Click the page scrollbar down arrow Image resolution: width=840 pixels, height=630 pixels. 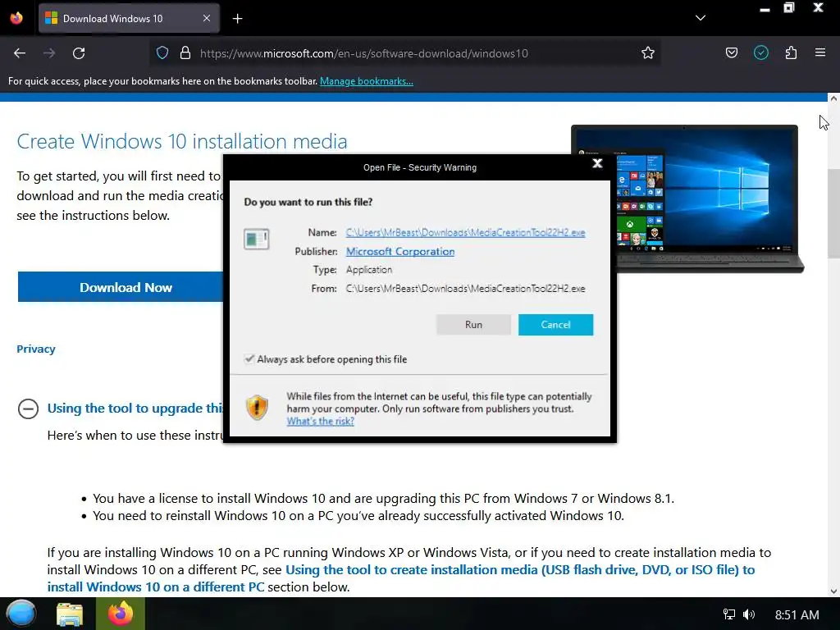833,591
